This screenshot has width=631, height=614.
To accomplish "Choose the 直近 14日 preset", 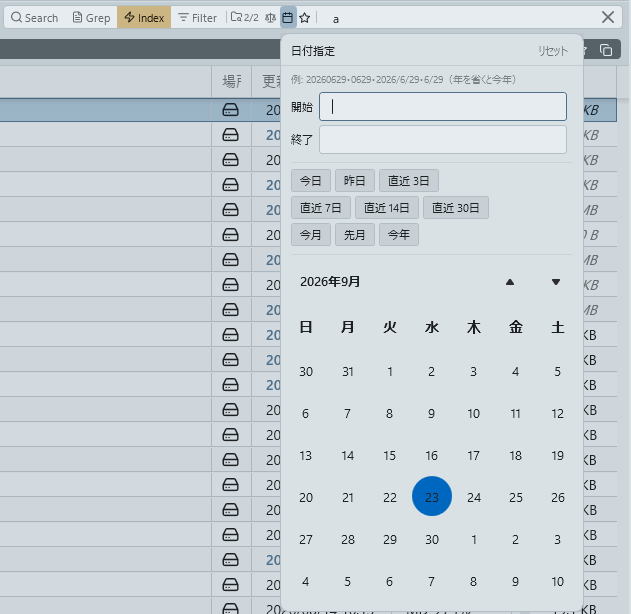I will (x=387, y=208).
